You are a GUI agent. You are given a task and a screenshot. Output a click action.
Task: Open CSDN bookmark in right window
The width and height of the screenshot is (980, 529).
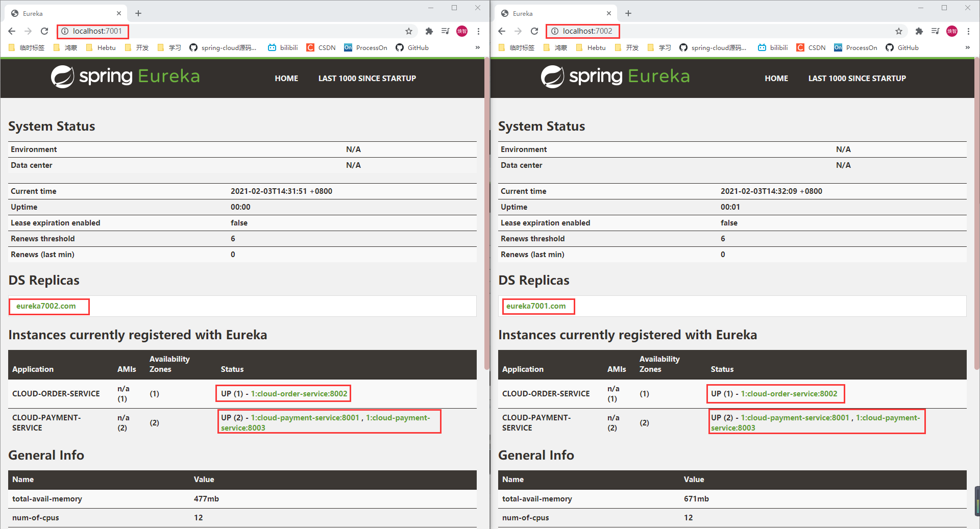(811, 47)
